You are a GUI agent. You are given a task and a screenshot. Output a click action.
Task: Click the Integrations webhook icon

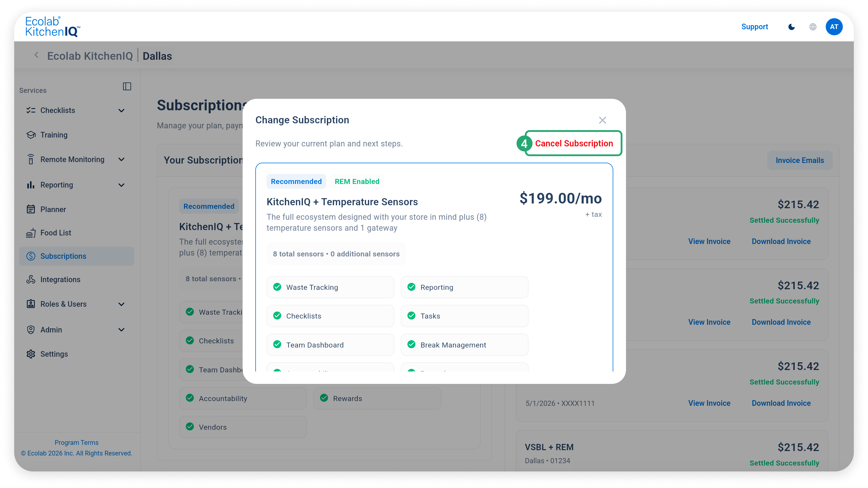coord(31,279)
